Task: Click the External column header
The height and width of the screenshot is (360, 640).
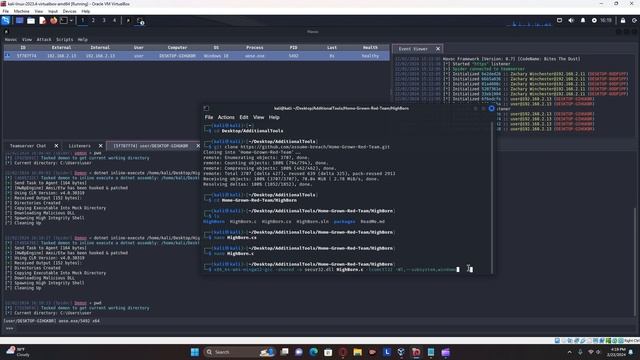Action: coord(61,47)
